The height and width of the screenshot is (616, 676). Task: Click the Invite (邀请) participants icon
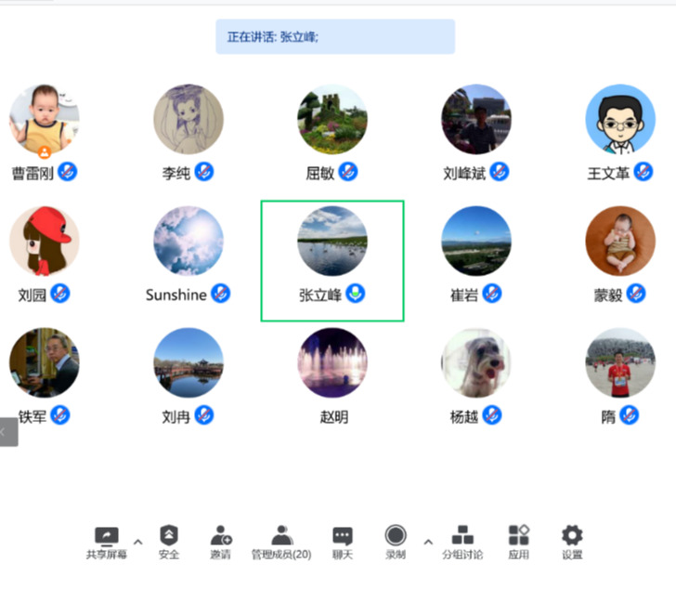(x=221, y=543)
